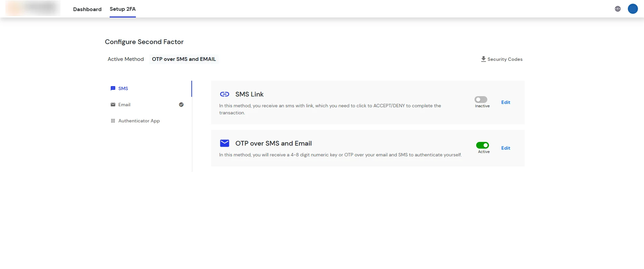Click Edit next to SMS Link

[x=505, y=102]
